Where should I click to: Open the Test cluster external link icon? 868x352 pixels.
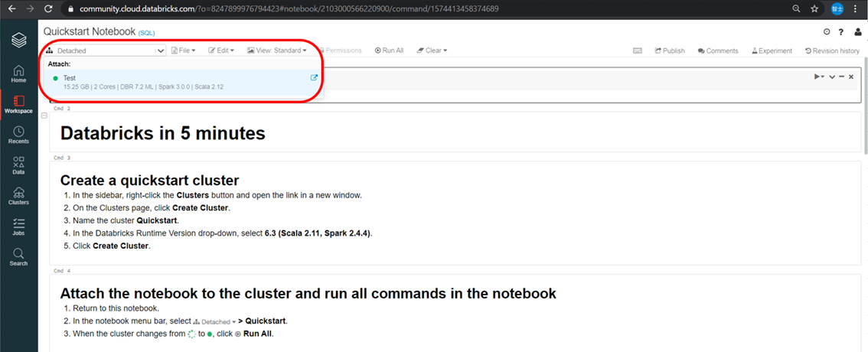[314, 78]
